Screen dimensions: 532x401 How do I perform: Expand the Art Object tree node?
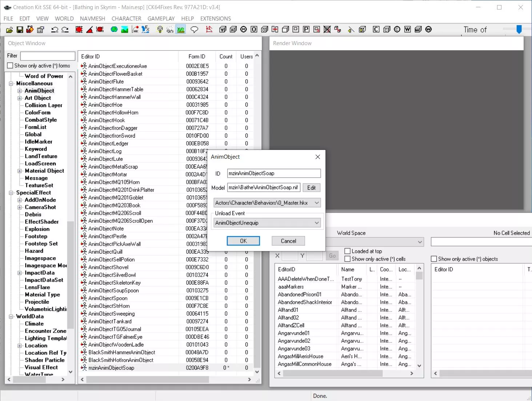coord(20,98)
